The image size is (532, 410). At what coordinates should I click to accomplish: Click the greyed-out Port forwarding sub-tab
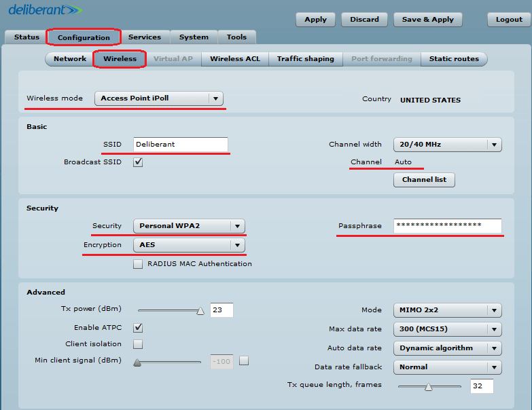coord(382,59)
